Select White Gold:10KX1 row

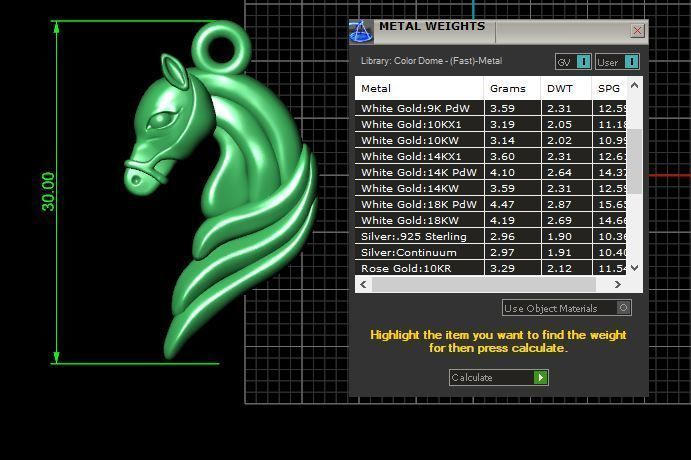coord(490,124)
